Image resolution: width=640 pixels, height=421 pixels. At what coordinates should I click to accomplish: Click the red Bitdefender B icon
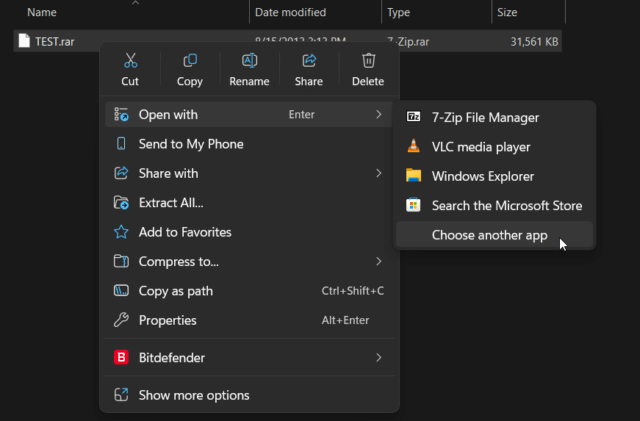click(121, 358)
